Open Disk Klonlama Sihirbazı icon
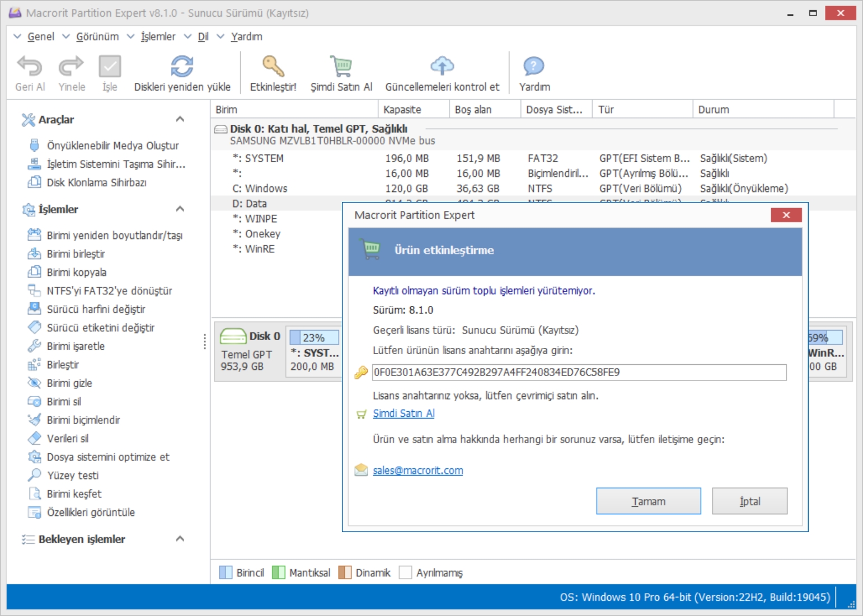Image resolution: width=863 pixels, height=616 pixels. click(34, 182)
